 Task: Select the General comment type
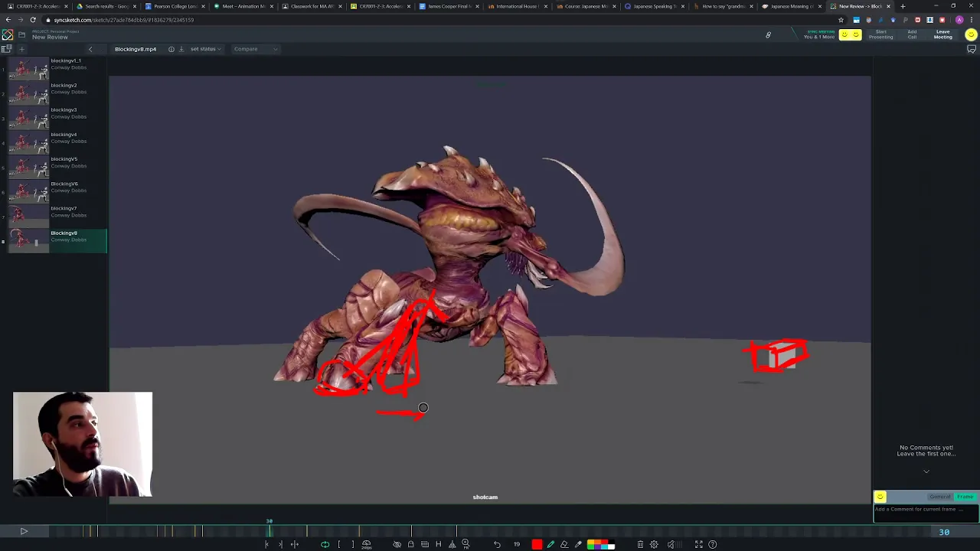coord(939,497)
